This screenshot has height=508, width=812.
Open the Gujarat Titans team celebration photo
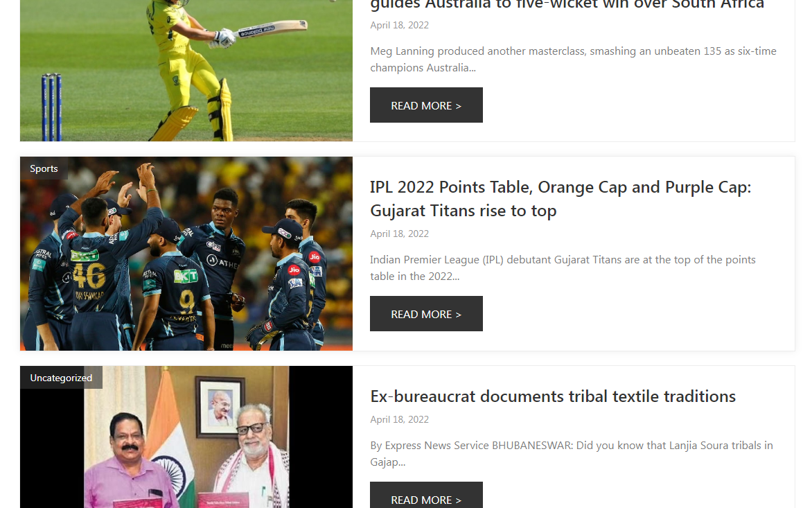pyautogui.click(x=186, y=254)
